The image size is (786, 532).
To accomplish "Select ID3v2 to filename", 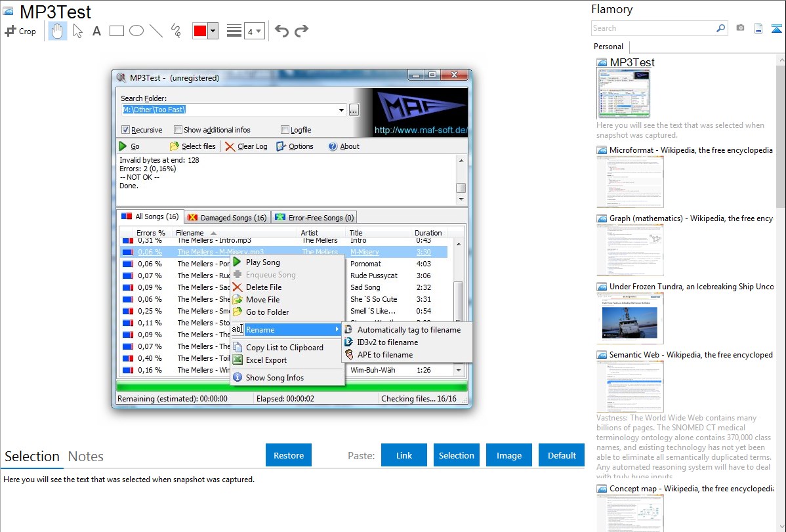I will coord(407,342).
